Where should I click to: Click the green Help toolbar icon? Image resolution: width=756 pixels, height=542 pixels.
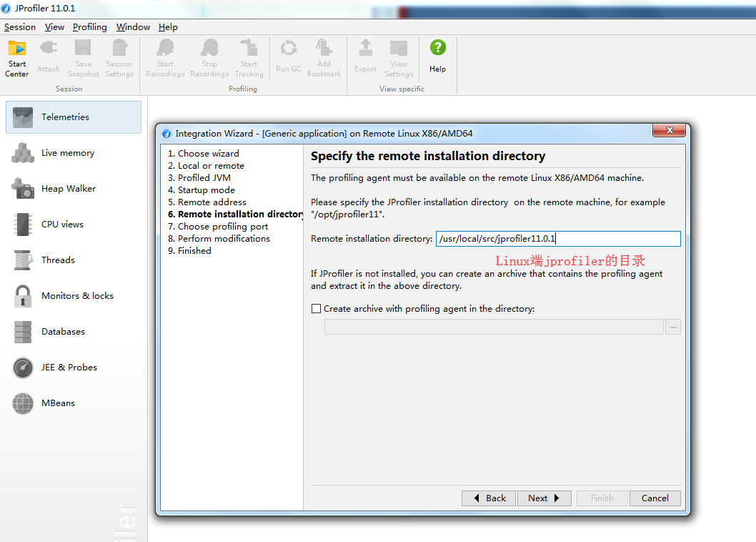coord(438,57)
